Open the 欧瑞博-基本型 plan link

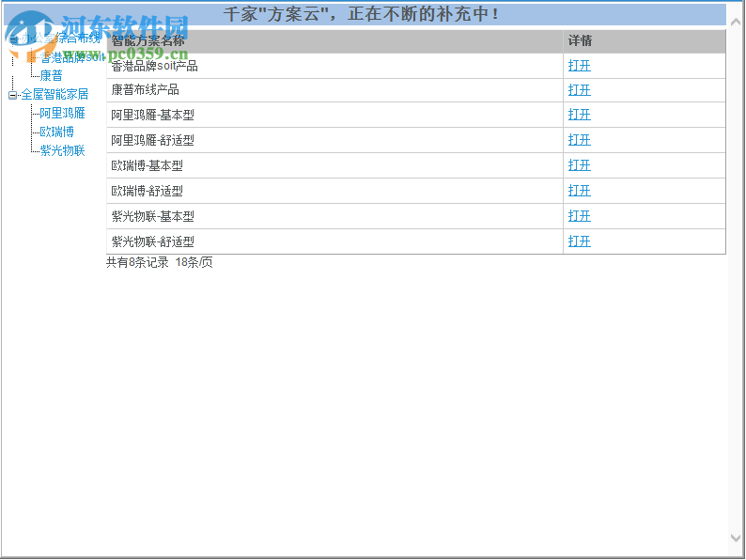point(579,165)
